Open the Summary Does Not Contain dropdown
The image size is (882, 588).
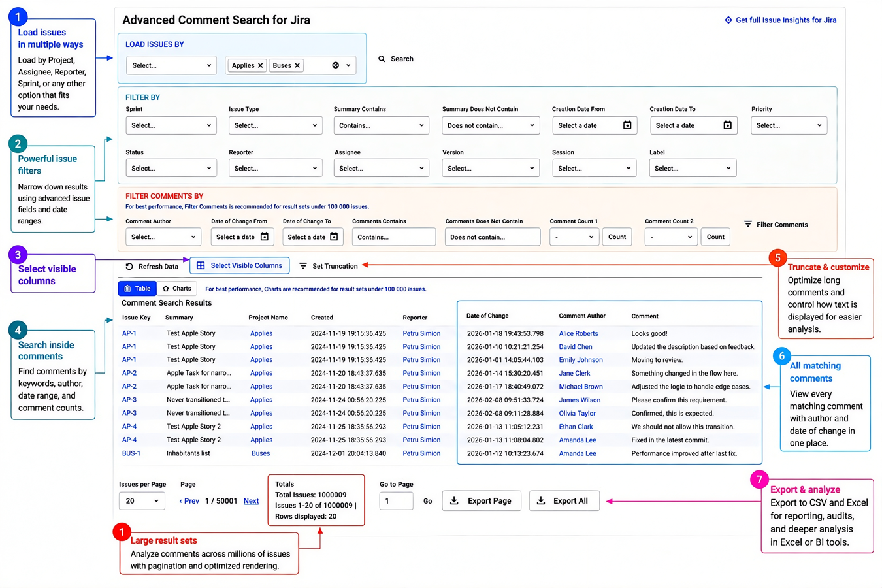[491, 125]
